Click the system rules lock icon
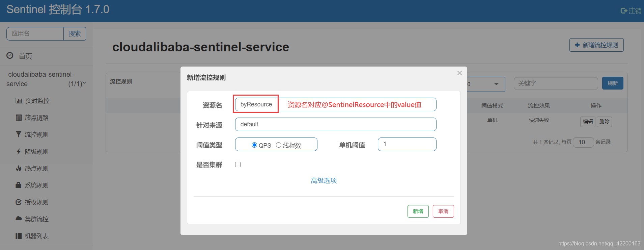The height and width of the screenshot is (250, 644). point(19,185)
